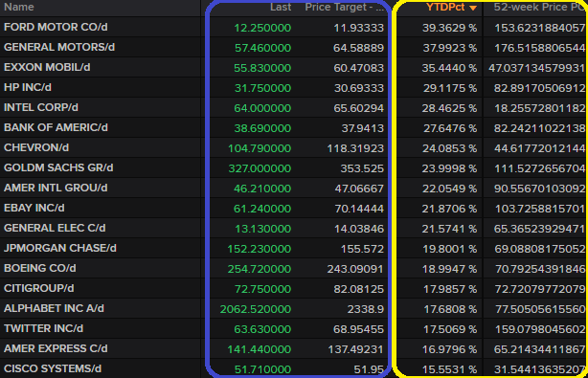Select the BANK OF AMERIC/d row name

tap(56, 127)
